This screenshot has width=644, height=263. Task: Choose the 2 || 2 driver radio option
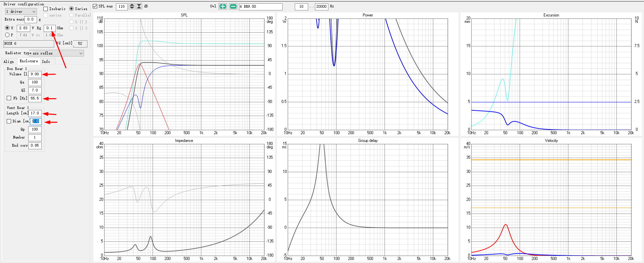click(x=71, y=22)
